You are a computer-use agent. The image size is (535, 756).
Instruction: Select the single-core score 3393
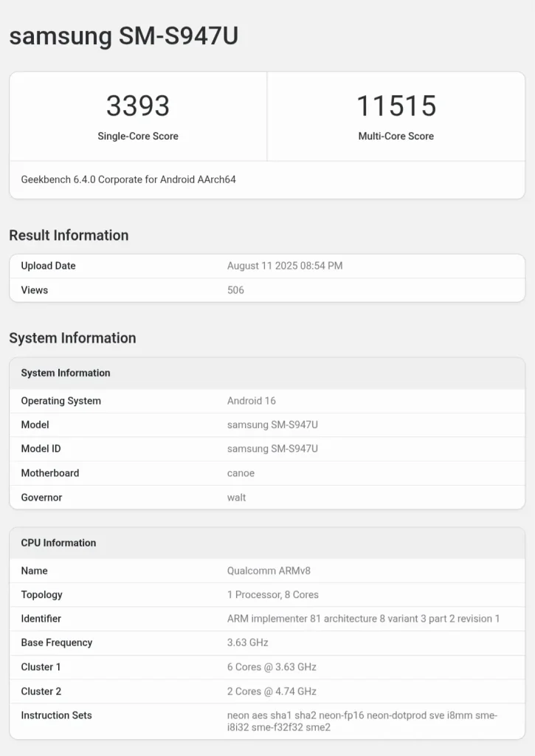pos(138,106)
